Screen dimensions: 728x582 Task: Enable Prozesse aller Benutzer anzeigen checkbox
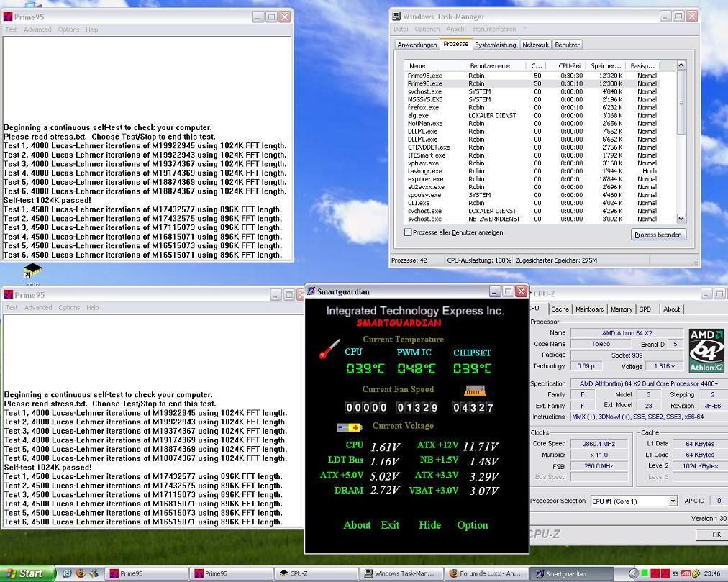coord(408,232)
